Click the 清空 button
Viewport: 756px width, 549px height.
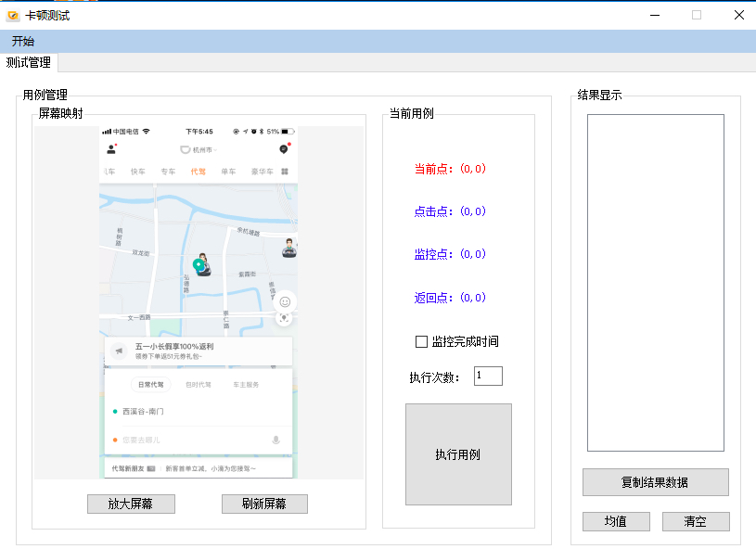[x=695, y=521]
